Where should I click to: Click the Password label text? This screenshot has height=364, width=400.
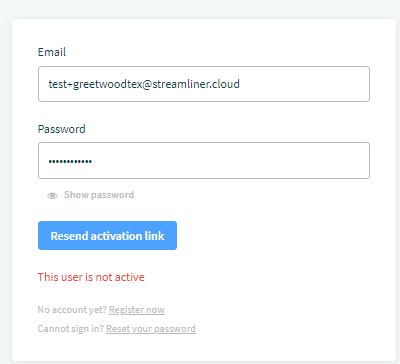pyautogui.click(x=62, y=129)
